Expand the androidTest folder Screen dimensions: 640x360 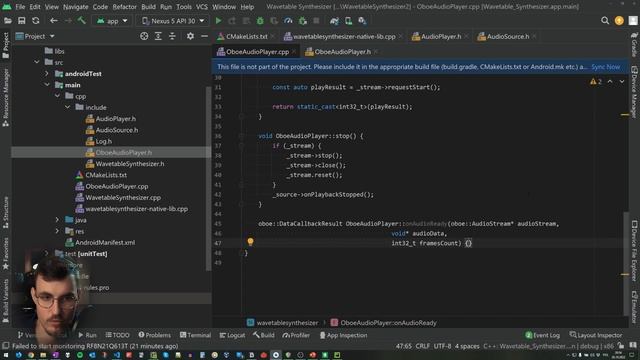click(47, 74)
